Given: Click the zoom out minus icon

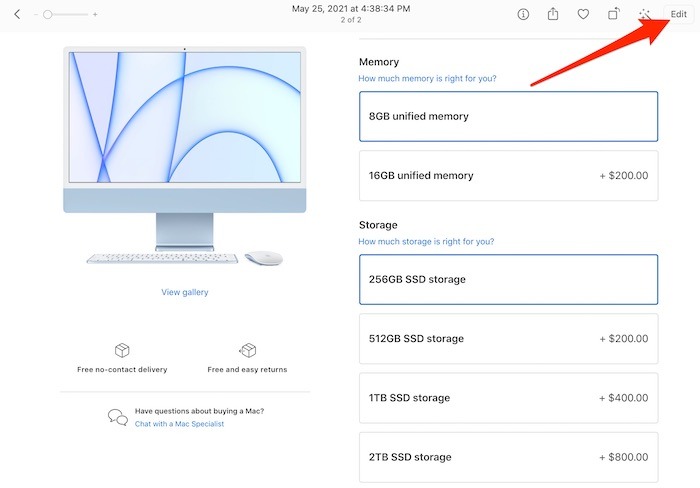Looking at the screenshot, I should point(36,15).
